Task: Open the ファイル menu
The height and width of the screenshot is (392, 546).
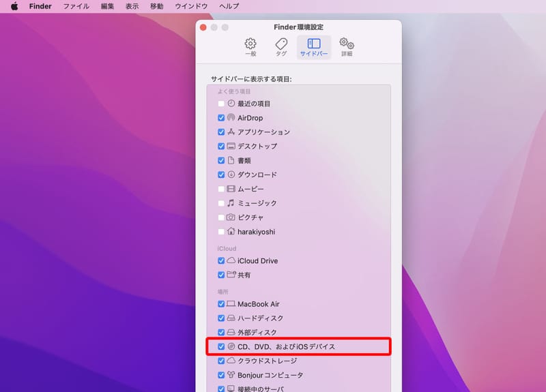Action: [76, 6]
